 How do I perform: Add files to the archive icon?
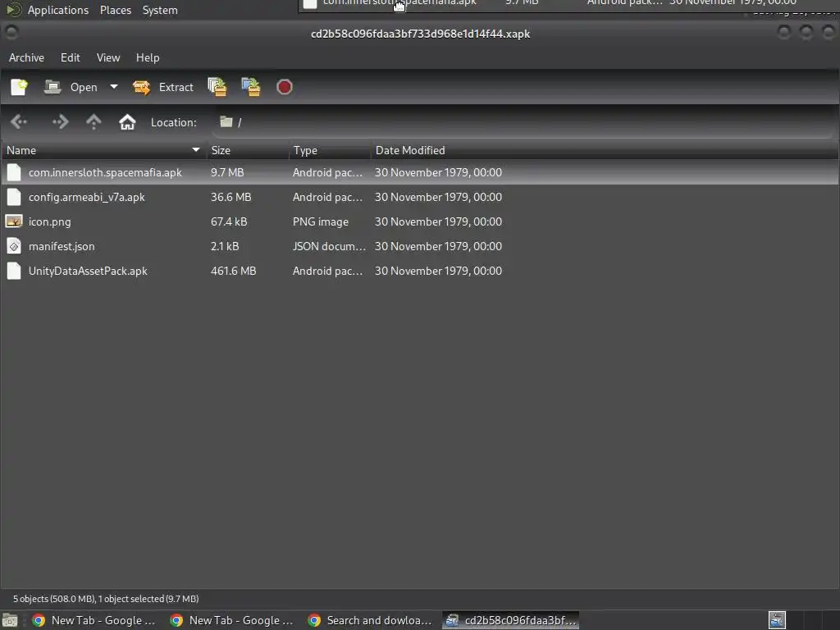217,87
